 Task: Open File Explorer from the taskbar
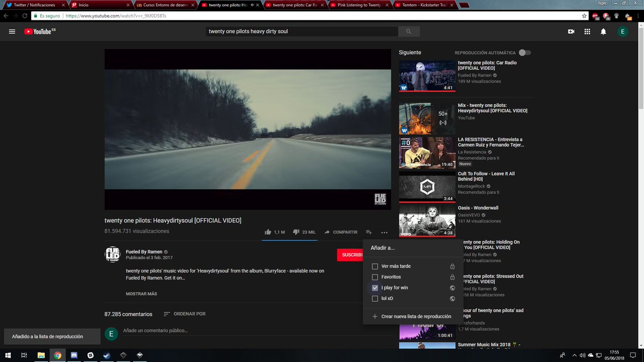(x=41, y=355)
